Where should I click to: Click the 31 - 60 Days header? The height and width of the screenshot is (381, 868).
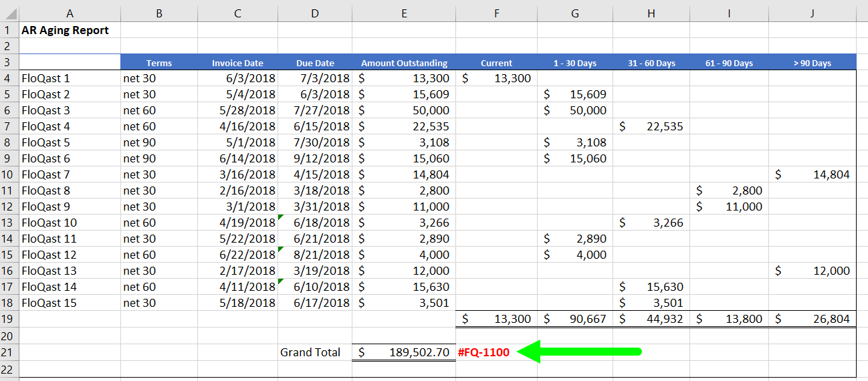pos(651,63)
